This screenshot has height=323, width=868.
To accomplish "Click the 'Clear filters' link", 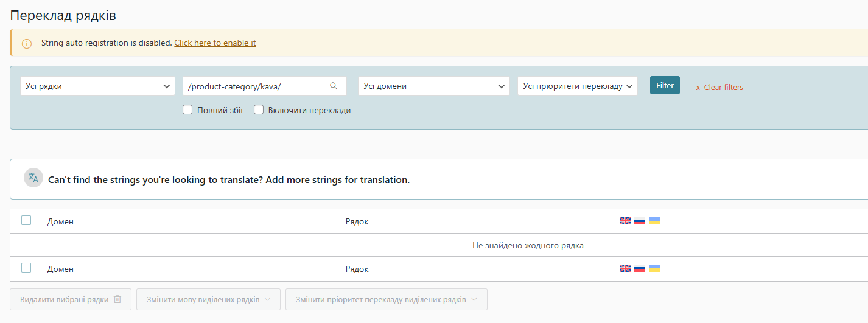I will pos(719,87).
